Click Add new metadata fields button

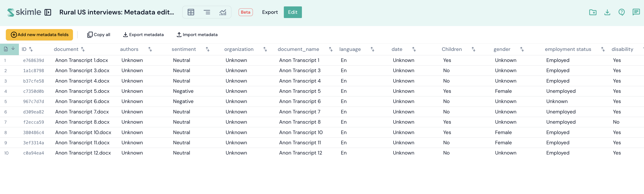(x=40, y=35)
